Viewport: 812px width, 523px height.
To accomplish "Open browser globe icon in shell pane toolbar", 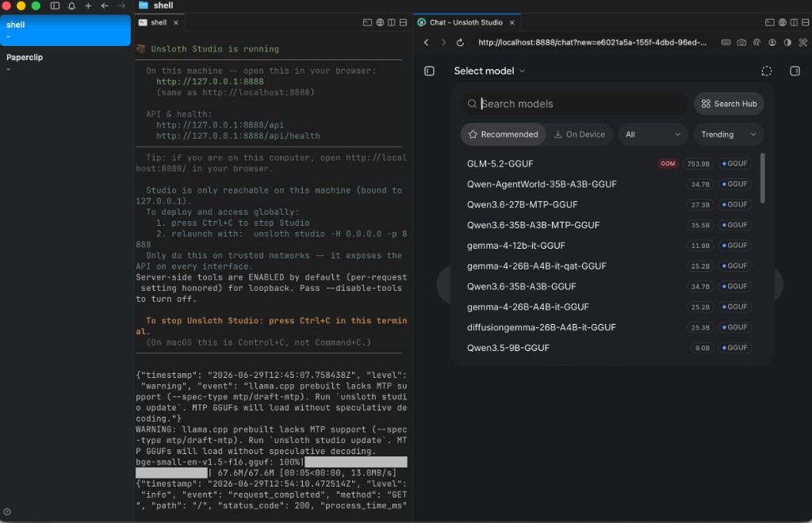I will [380, 22].
